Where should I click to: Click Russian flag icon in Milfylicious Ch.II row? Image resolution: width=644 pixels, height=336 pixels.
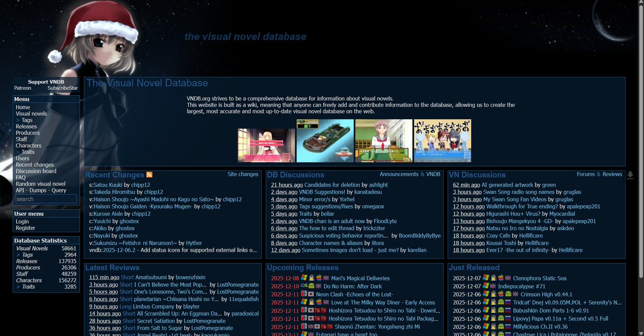508,326
